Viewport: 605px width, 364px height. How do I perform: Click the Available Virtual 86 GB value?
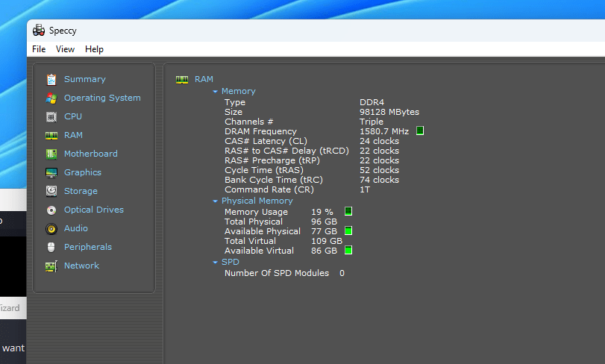[324, 251]
